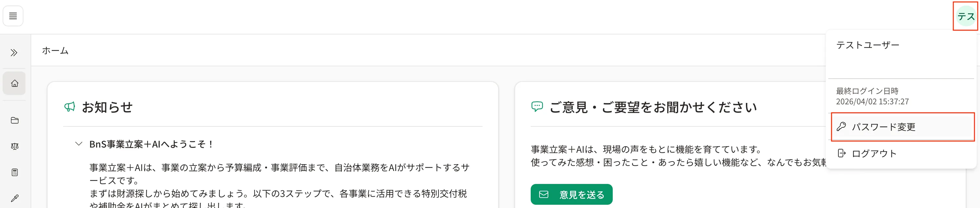Open the folder icon in sidebar
Viewport: 980px width, 208px height.
(x=14, y=120)
